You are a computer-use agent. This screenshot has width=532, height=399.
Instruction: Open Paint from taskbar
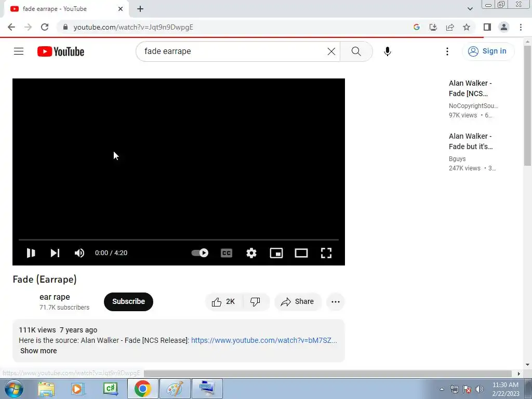(175, 389)
